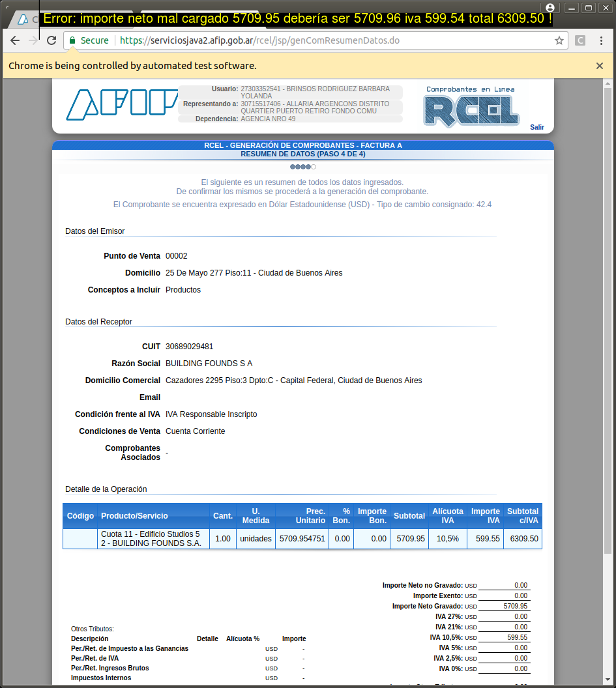Click the Cuota 11 - Edificio Studios cell
This screenshot has width=616, height=688.
point(154,539)
